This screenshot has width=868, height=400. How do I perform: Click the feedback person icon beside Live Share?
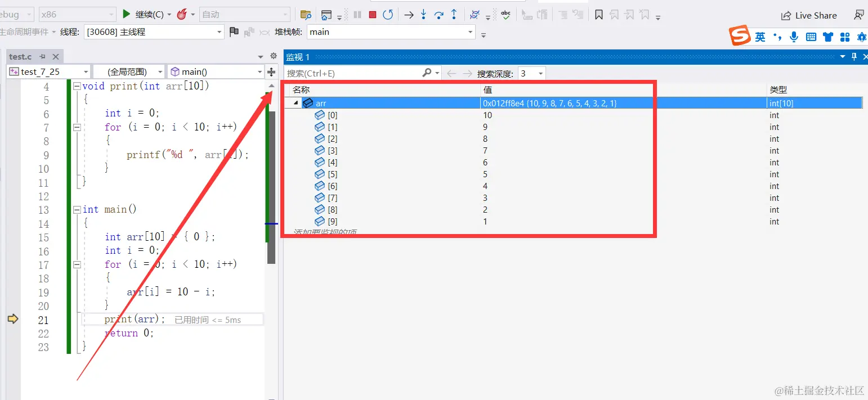[859, 15]
